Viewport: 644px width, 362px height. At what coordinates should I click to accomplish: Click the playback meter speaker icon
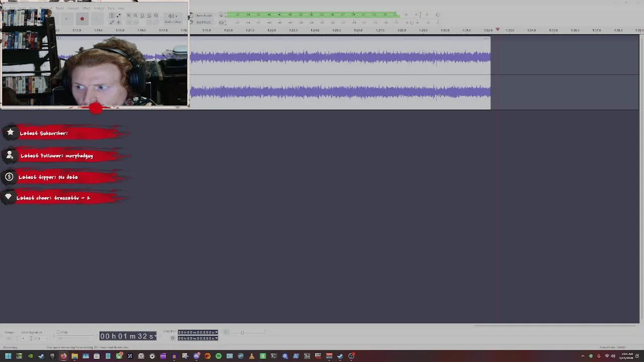click(221, 23)
